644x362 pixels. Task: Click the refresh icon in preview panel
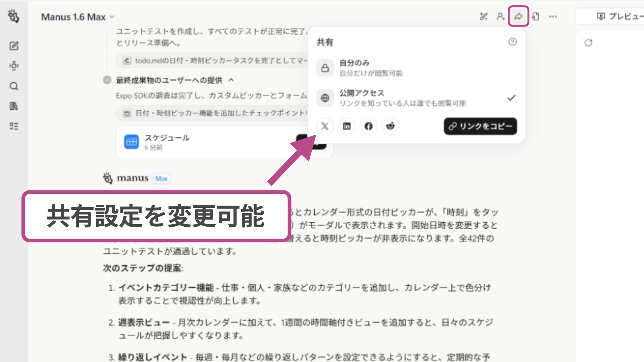(x=589, y=43)
